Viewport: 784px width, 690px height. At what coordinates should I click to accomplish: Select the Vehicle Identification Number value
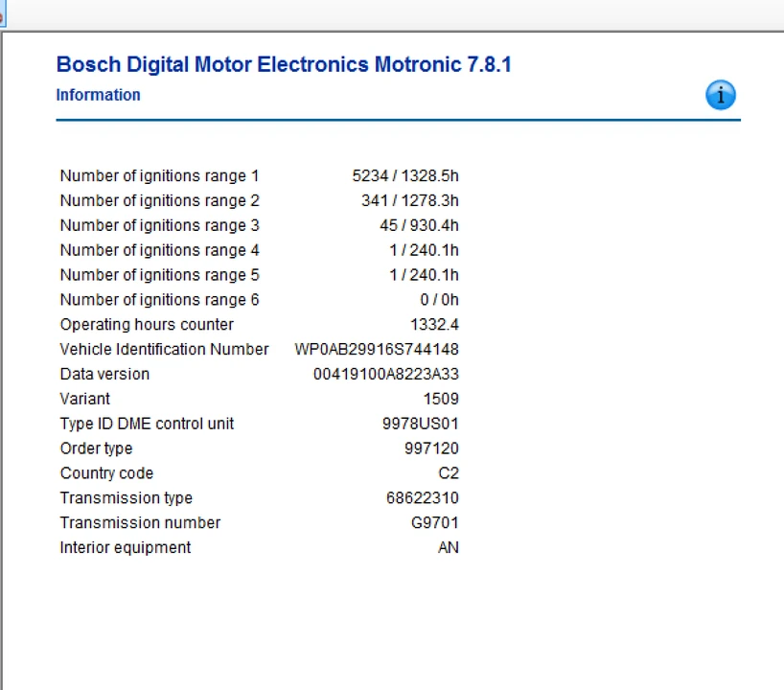(377, 349)
